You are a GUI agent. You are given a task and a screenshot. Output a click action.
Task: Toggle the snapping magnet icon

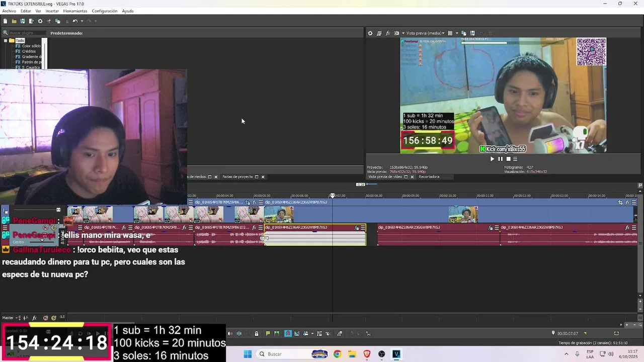[x=288, y=333]
